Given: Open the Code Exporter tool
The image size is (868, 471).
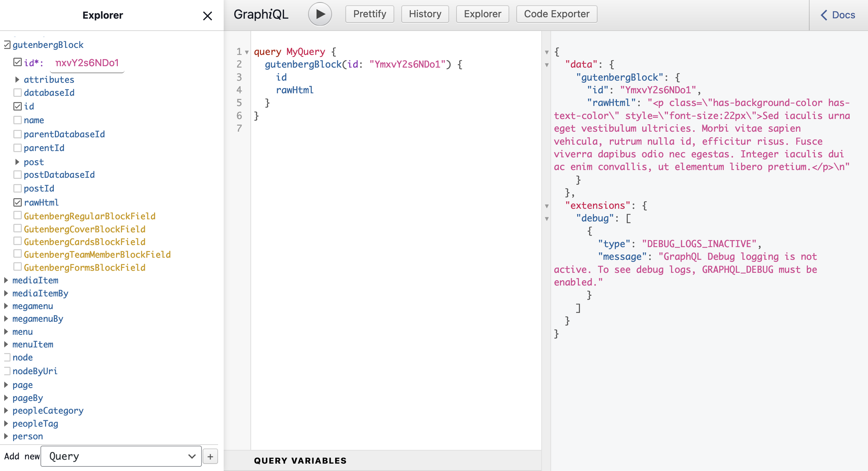Looking at the screenshot, I should tap(556, 14).
